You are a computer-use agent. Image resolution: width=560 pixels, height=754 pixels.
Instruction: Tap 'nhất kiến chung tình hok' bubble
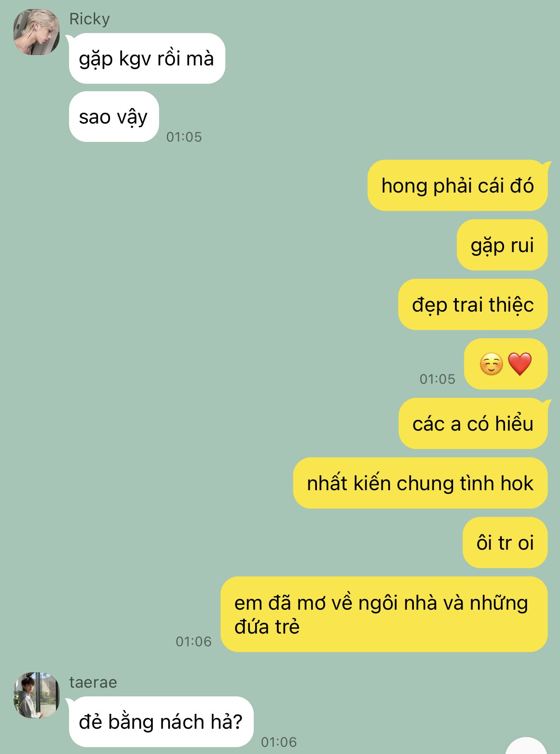click(x=420, y=483)
